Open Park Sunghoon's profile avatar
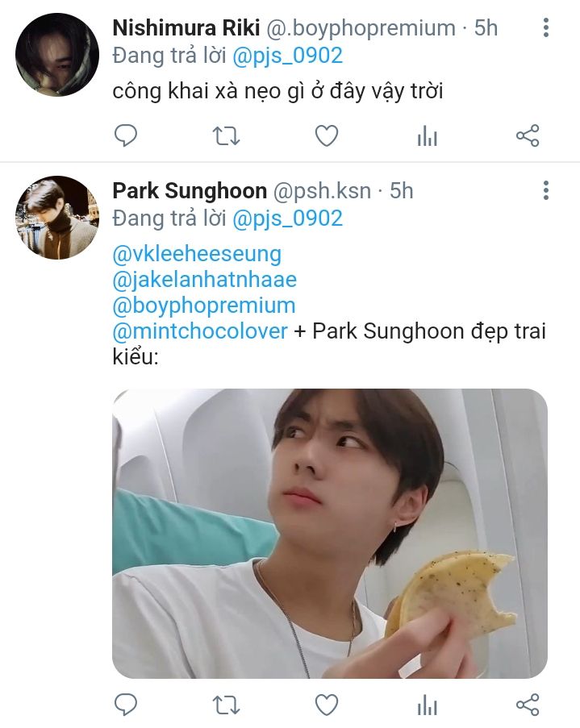The height and width of the screenshot is (728, 580). pyautogui.click(x=57, y=218)
